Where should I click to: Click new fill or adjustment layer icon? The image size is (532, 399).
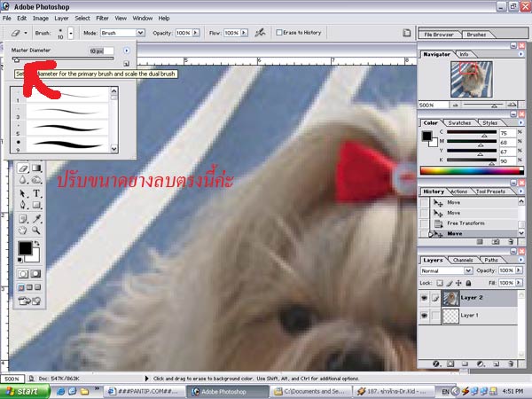[x=481, y=364]
